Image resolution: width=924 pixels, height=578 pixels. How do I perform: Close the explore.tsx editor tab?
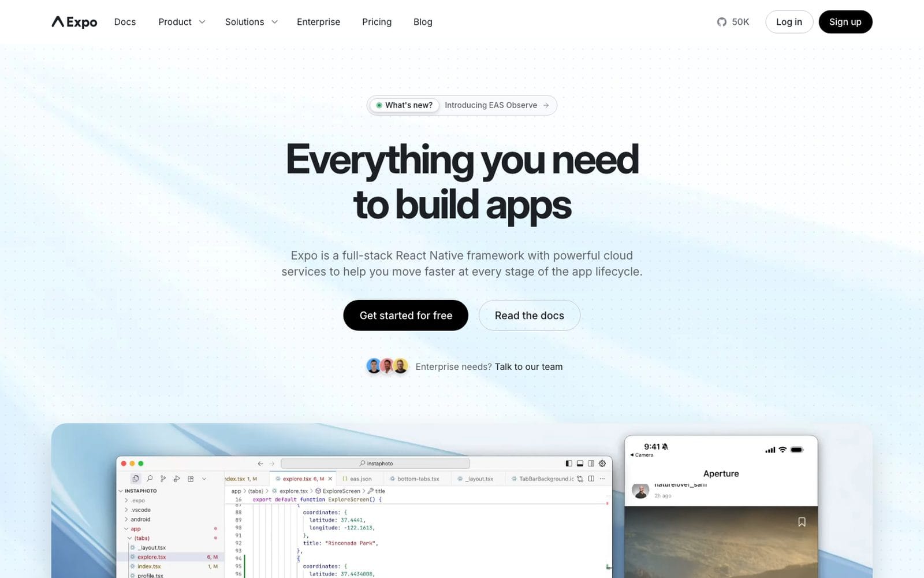[330, 479]
